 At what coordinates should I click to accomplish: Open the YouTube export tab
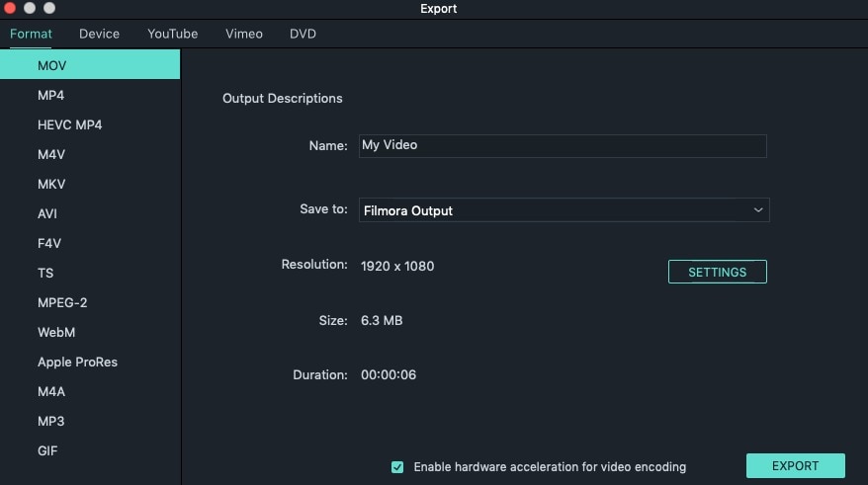[x=173, y=34]
